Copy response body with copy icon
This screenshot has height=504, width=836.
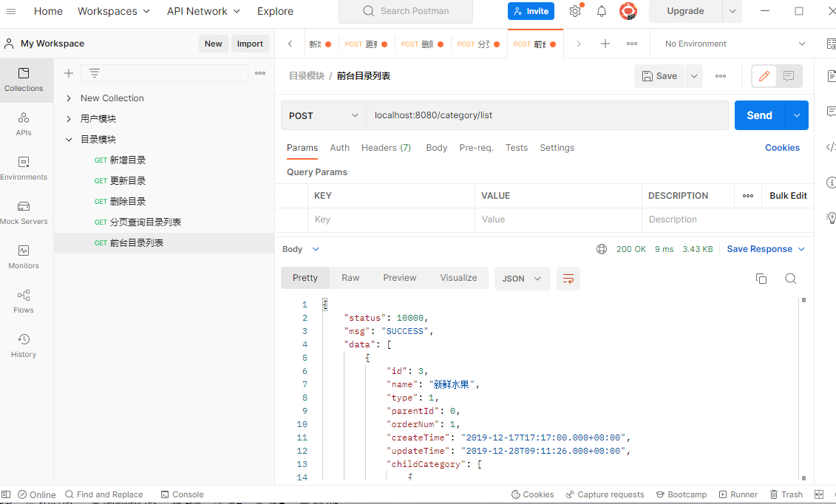pyautogui.click(x=761, y=279)
